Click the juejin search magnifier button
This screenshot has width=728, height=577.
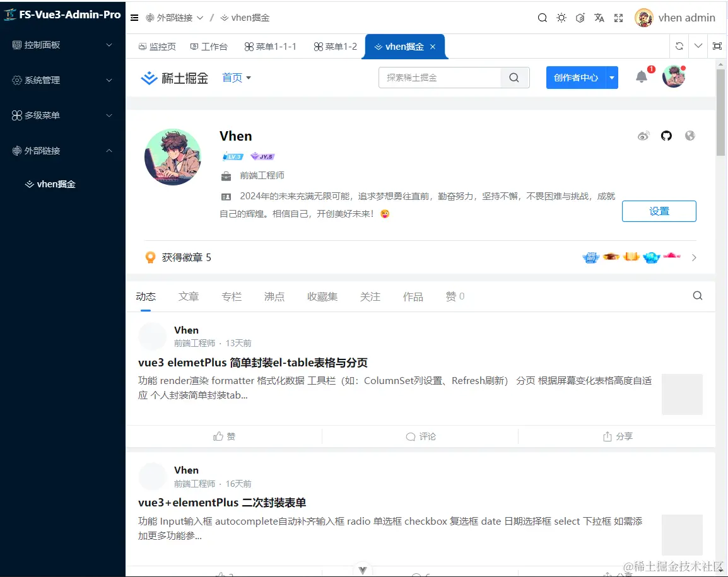tap(514, 78)
